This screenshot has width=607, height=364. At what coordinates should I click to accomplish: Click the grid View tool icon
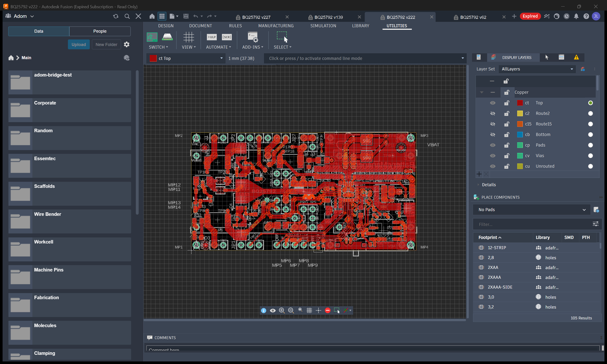(189, 37)
